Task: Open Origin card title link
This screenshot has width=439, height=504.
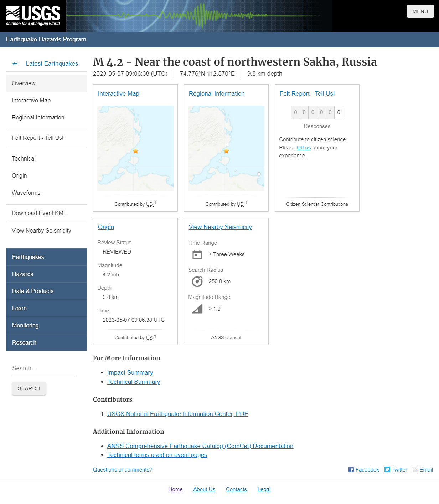Action: pyautogui.click(x=106, y=227)
